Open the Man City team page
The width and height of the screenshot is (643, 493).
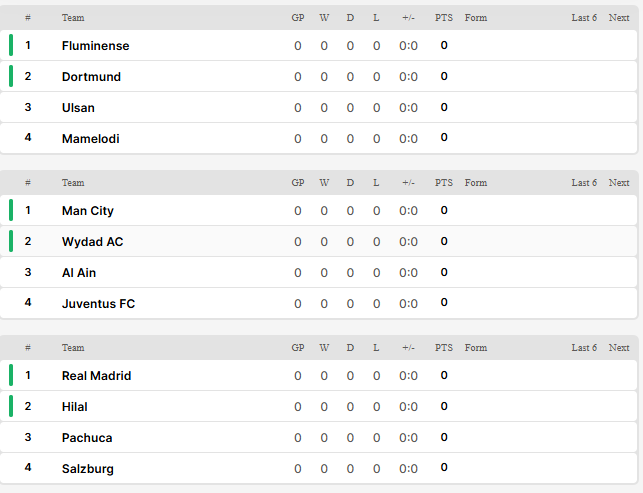coord(87,211)
